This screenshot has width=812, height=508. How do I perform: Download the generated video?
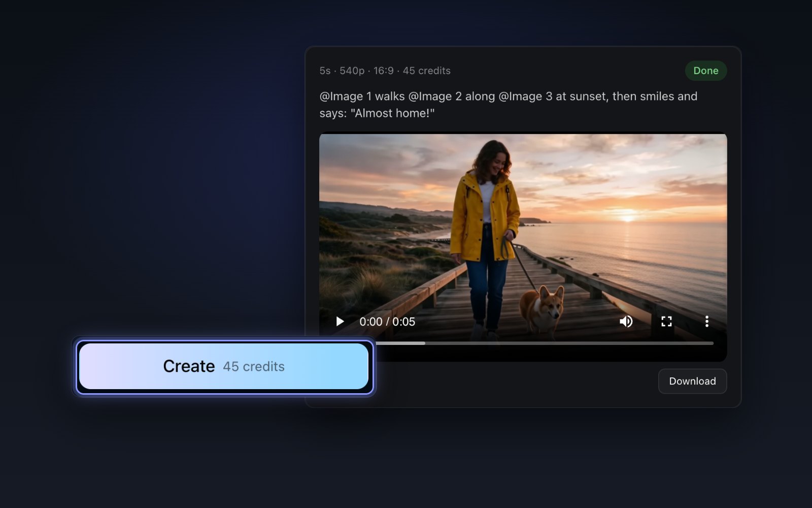point(692,381)
